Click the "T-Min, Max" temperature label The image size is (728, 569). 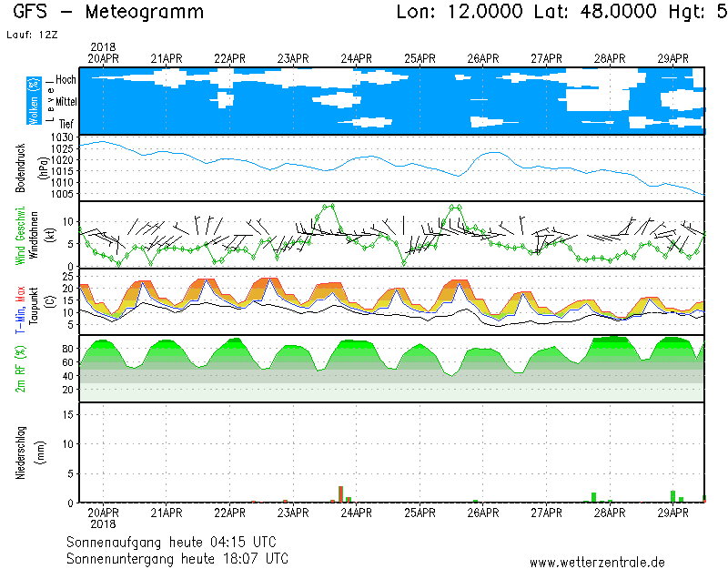pyautogui.click(x=20, y=310)
